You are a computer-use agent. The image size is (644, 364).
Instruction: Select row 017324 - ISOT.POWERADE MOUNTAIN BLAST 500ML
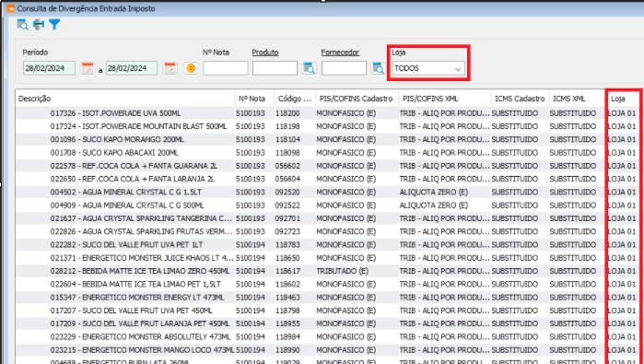[328, 126]
